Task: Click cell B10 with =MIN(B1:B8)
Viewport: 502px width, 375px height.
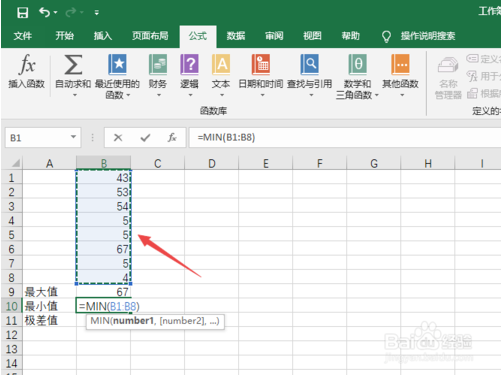Action: pos(103,306)
